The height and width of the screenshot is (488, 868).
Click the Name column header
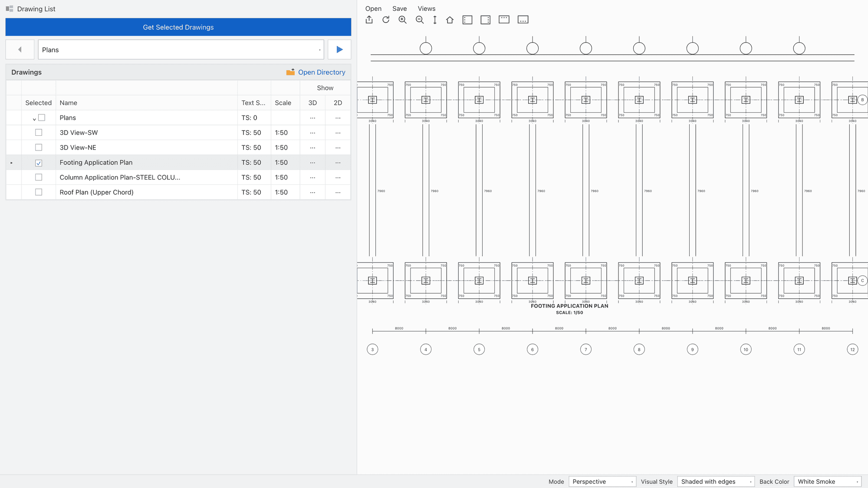click(147, 103)
